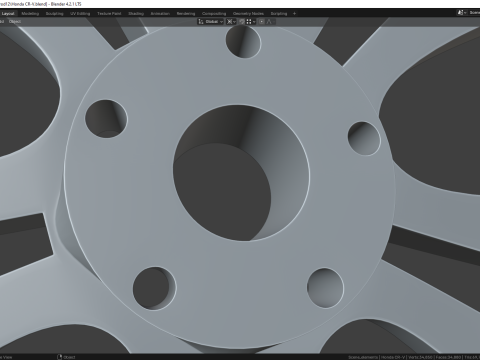Open the Sculpting workspace tab

tap(54, 14)
